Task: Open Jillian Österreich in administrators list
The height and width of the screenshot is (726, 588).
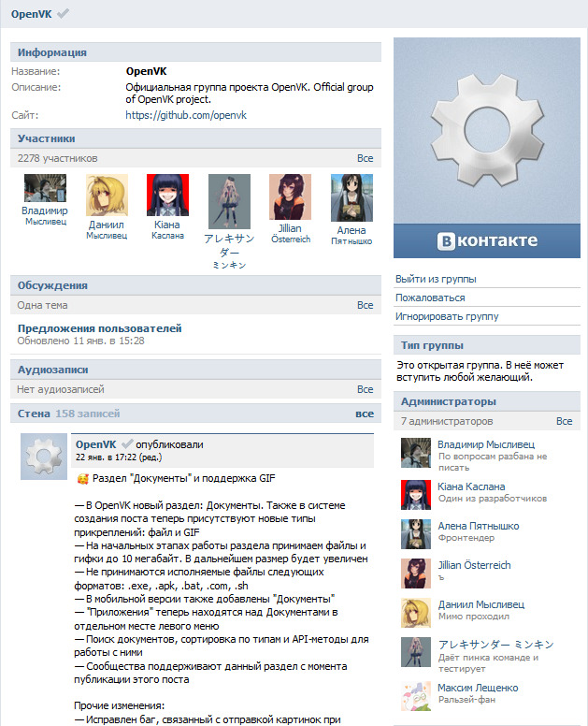Action: (x=474, y=565)
